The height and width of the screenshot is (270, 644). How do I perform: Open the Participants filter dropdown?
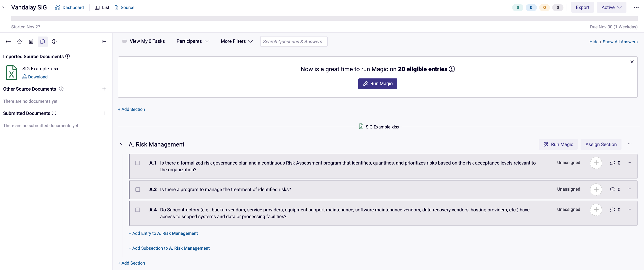click(x=193, y=41)
